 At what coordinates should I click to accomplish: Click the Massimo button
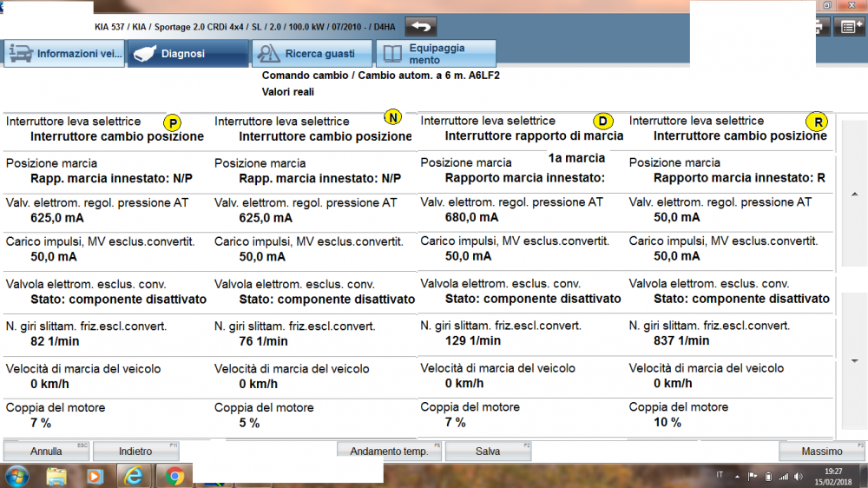point(821,451)
